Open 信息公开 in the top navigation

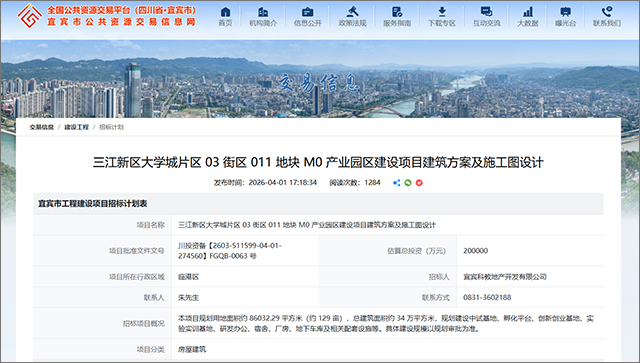(308, 17)
